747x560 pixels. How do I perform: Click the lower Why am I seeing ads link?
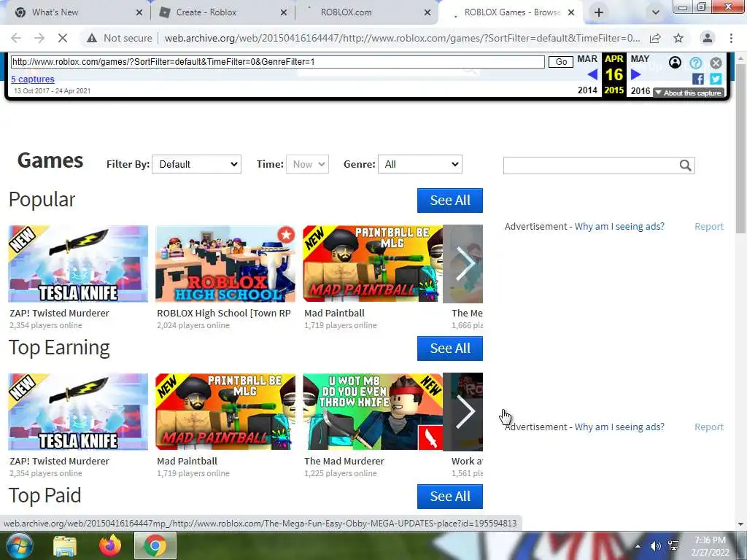[619, 427]
